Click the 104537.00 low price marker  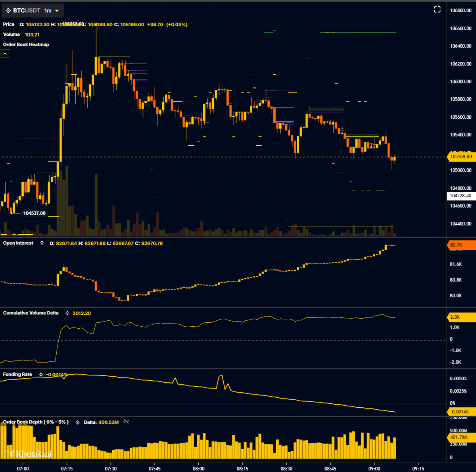coord(35,213)
